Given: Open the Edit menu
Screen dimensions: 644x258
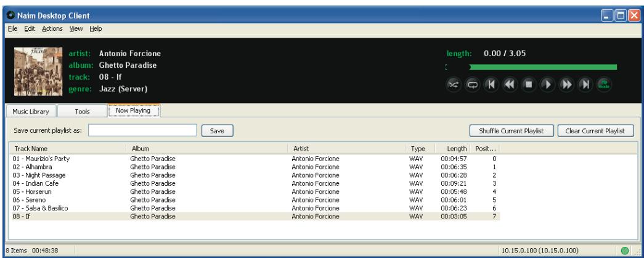Looking at the screenshot, I should 30,29.
